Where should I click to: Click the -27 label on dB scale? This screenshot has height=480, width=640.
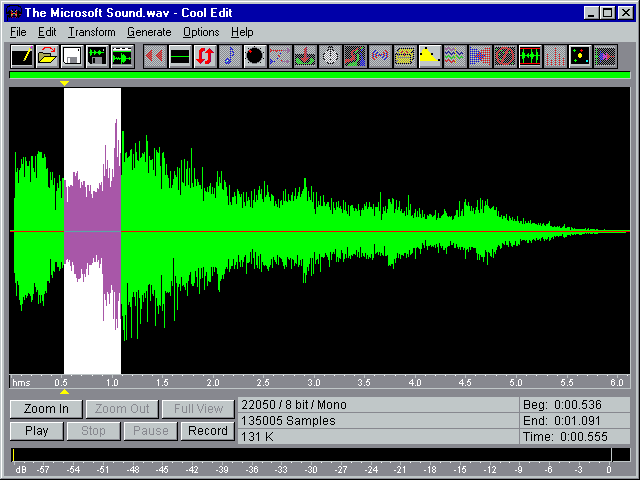pos(341,470)
